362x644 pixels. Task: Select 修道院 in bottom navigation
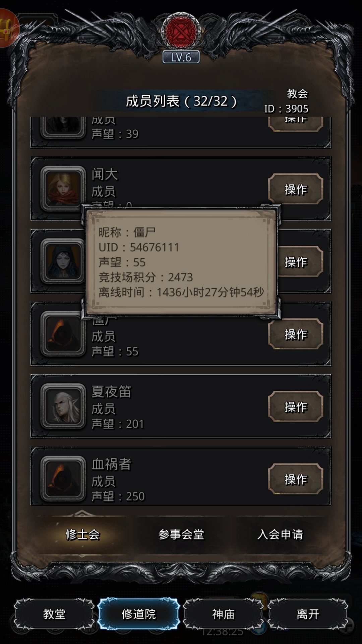[139, 614]
